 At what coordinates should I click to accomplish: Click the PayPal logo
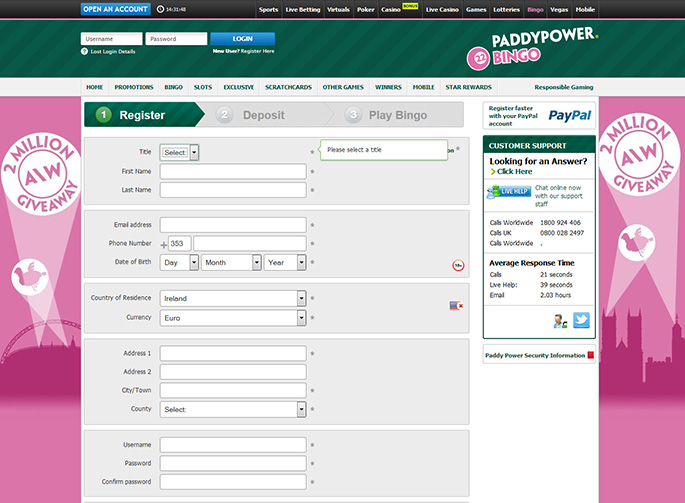570,115
